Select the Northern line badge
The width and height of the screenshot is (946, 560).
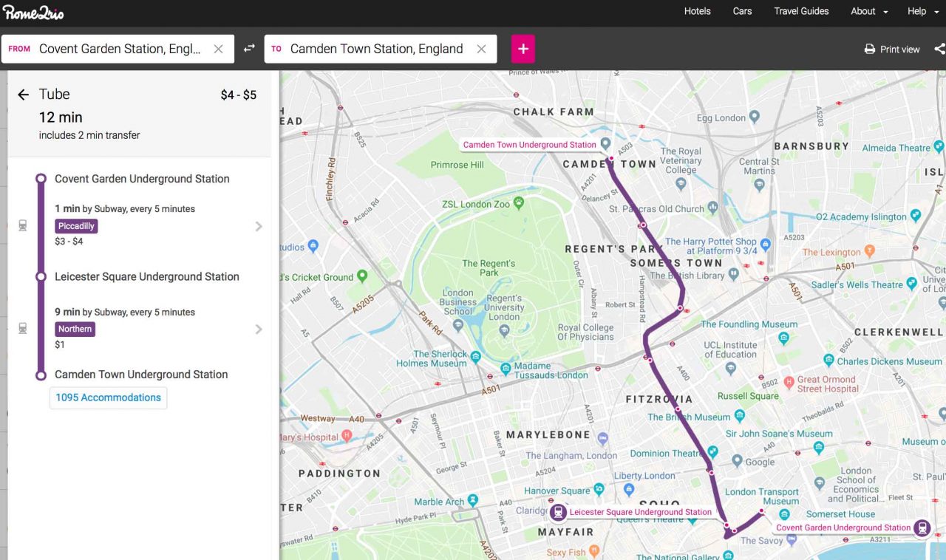(x=75, y=329)
